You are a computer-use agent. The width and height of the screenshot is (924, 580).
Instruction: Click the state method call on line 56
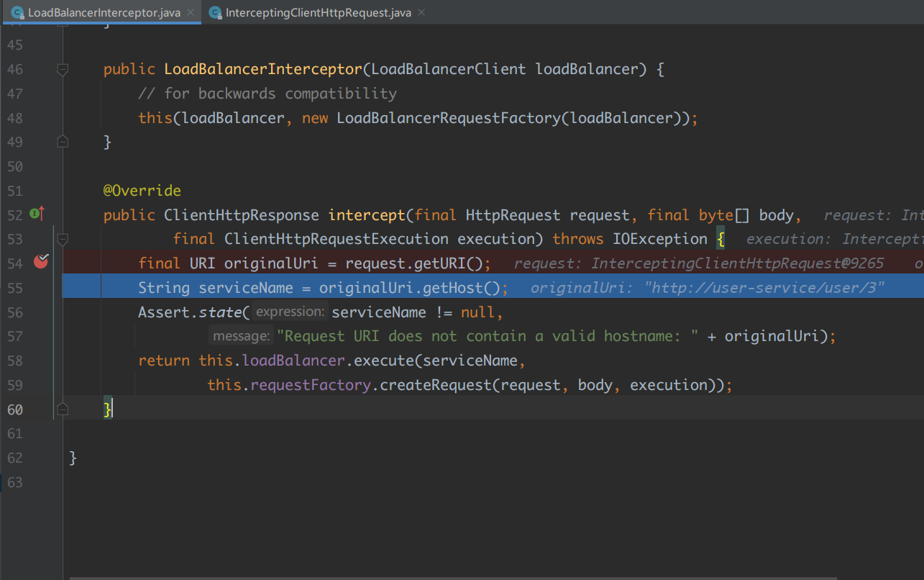[220, 312]
